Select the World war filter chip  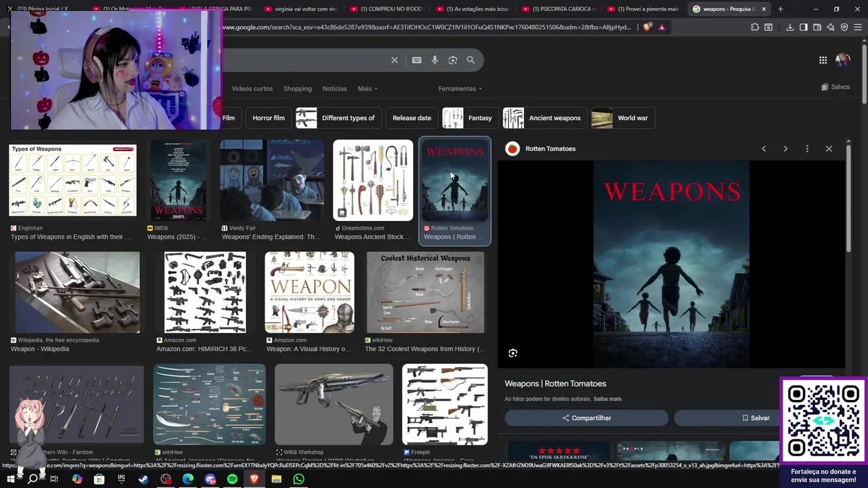click(623, 118)
